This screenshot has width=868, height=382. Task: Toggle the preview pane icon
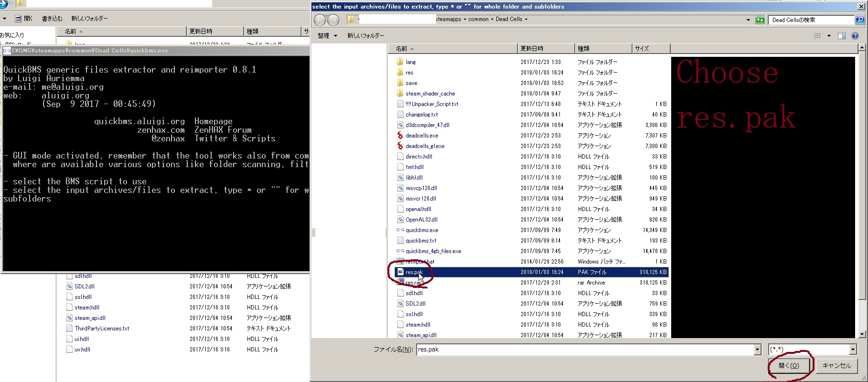coord(842,36)
